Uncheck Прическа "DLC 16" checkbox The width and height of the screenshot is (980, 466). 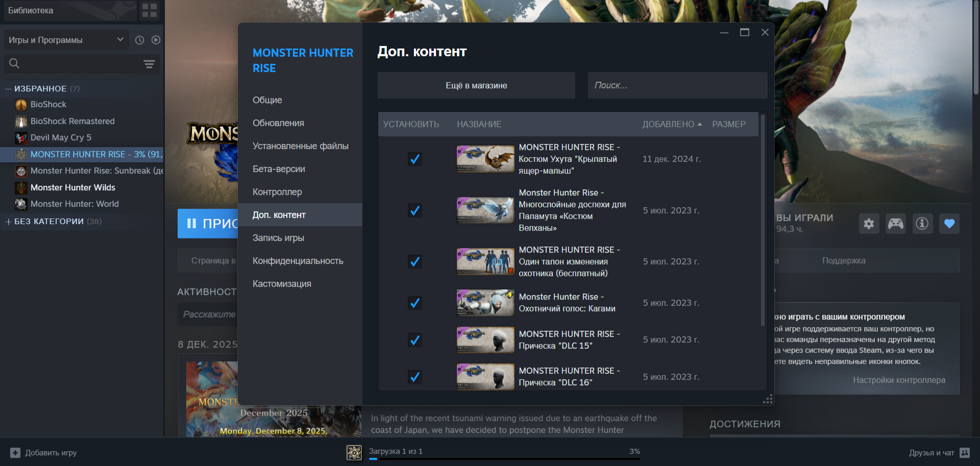[415, 377]
